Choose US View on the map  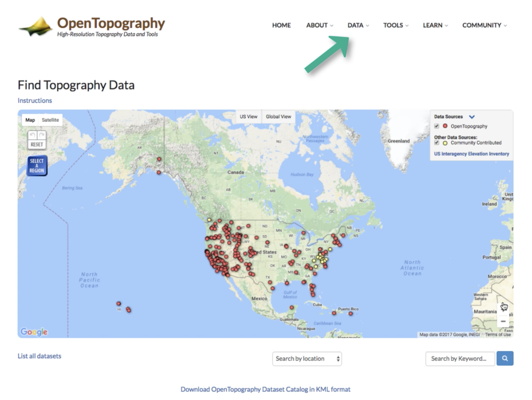pos(248,117)
